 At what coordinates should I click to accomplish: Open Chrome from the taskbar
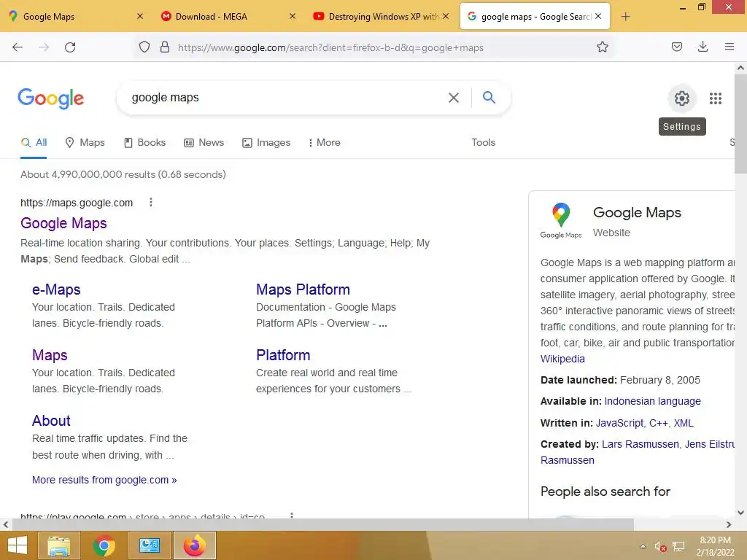(104, 545)
